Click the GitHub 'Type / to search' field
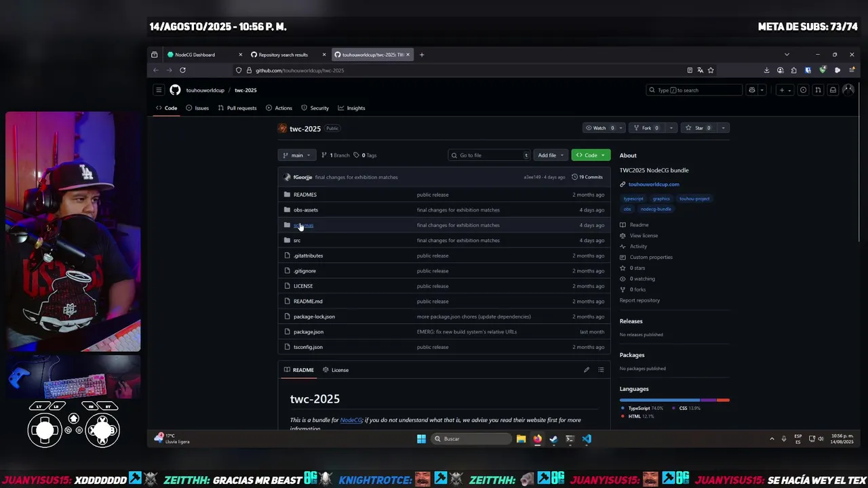Screen dimensions: 868x488 pos(694,90)
